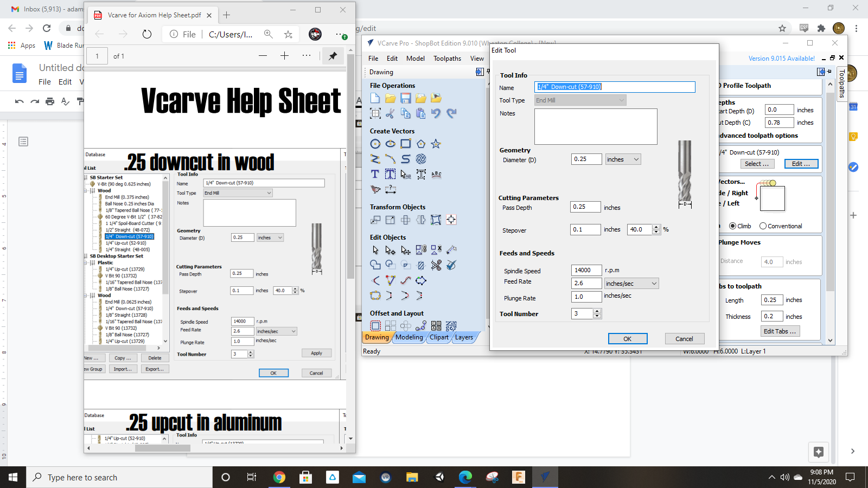868x488 pixels.
Task: Open the PDF viewer more options
Action: tap(307, 56)
